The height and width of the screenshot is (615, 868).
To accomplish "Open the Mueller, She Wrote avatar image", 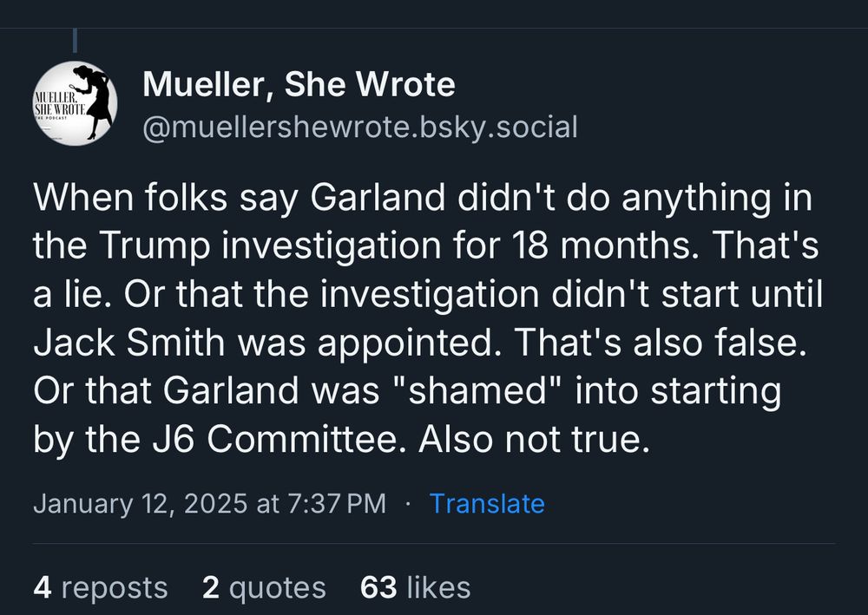I will coord(75,103).
